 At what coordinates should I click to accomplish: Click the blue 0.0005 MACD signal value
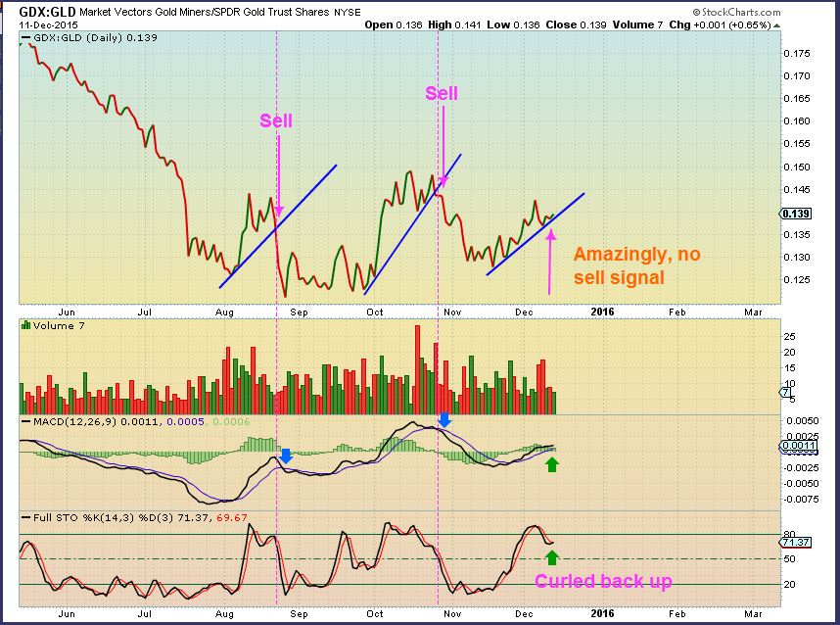(x=185, y=422)
